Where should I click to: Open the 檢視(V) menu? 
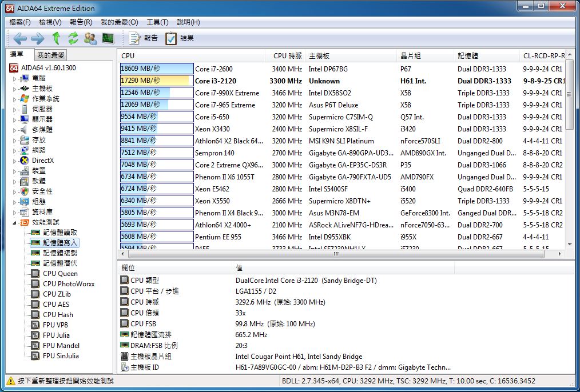pos(50,22)
